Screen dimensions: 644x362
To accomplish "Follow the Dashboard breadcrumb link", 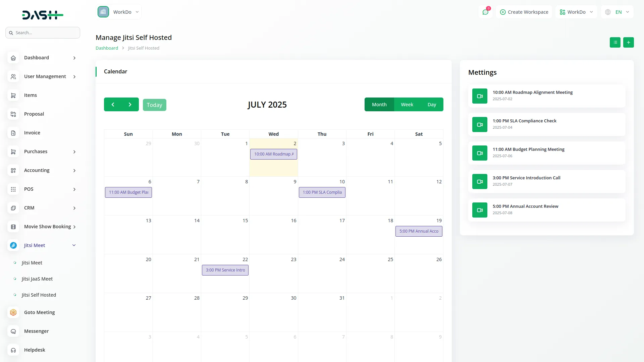I will tap(107, 48).
